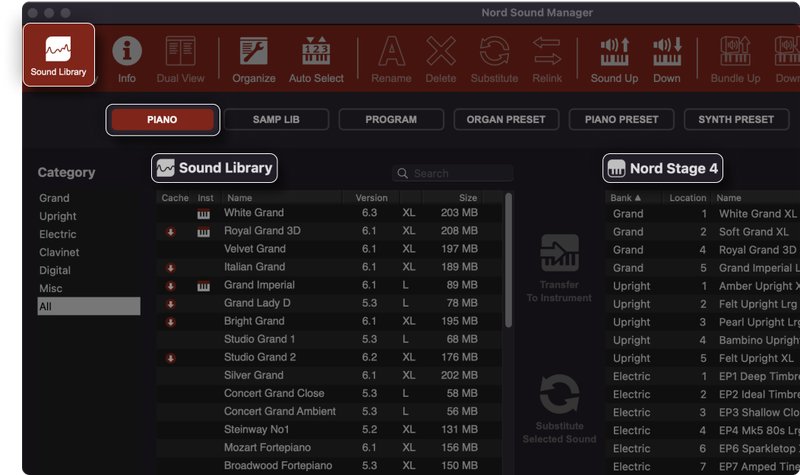
Task: Filter category by Grand
Action: pyautogui.click(x=54, y=198)
